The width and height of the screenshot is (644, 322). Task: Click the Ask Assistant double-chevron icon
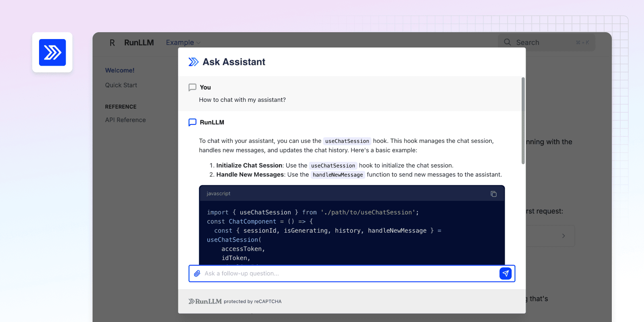point(194,62)
